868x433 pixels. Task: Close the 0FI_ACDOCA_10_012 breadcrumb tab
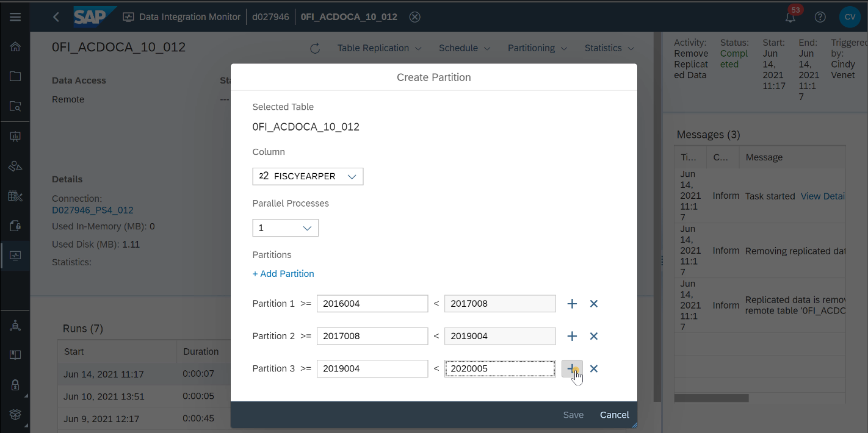click(x=414, y=17)
